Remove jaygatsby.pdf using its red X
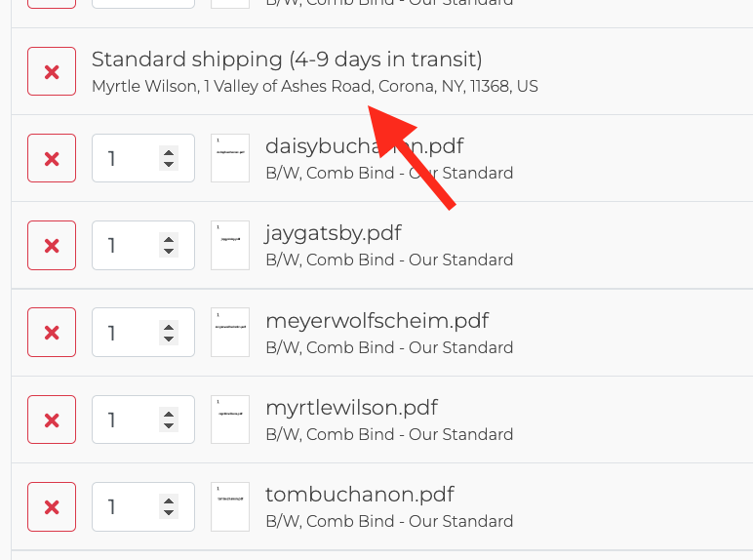The height and width of the screenshot is (560, 753). pyautogui.click(x=52, y=246)
